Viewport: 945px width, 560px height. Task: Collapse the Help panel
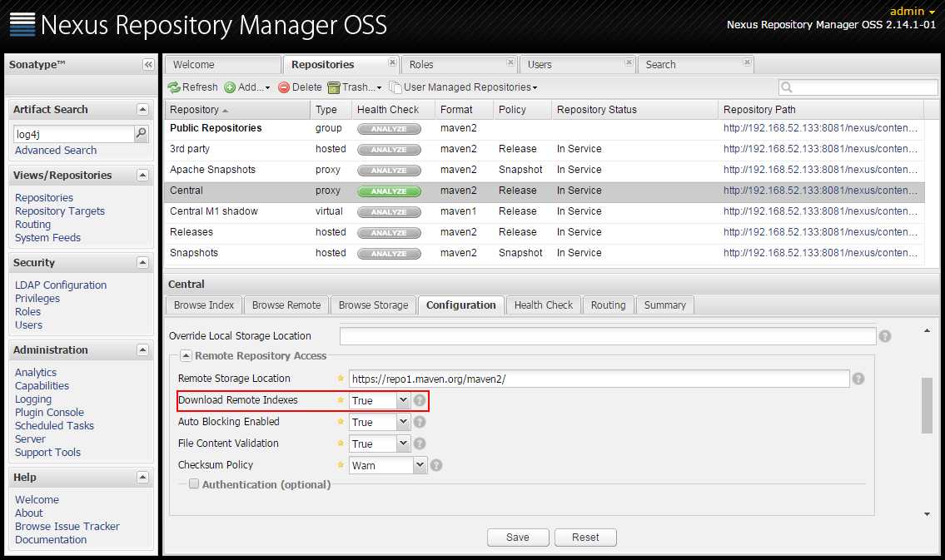(x=142, y=477)
